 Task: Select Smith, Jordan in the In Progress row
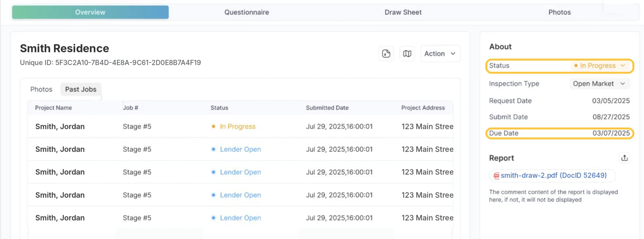[60, 127]
